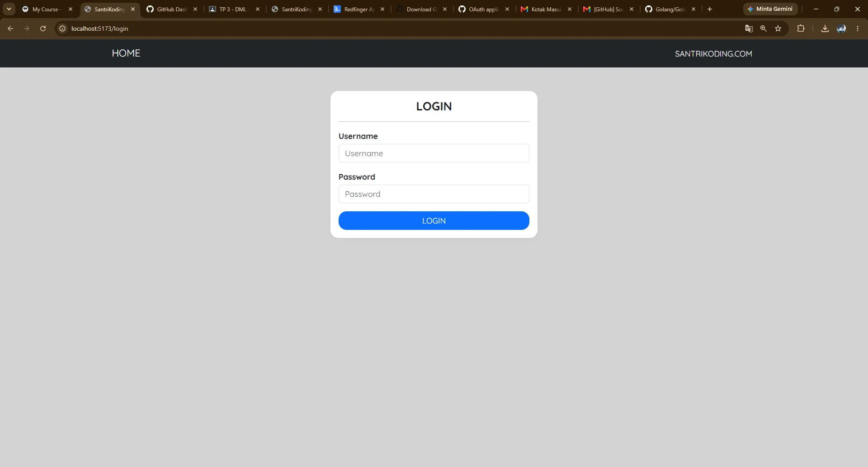Screen dimensions: 868x467
Task: Click the Password field label
Action: pos(357,177)
